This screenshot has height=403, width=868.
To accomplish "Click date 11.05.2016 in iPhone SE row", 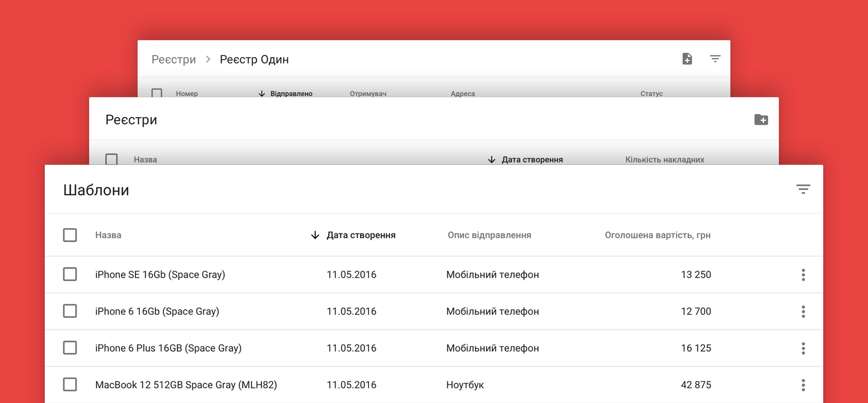I will pyautogui.click(x=351, y=274).
